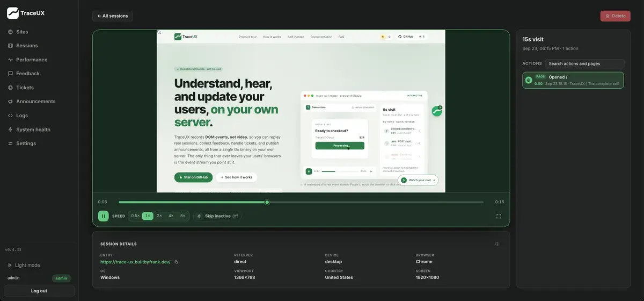Click the replay timeline progress handle
Viewport: 644px width, 301px height.
click(x=267, y=202)
